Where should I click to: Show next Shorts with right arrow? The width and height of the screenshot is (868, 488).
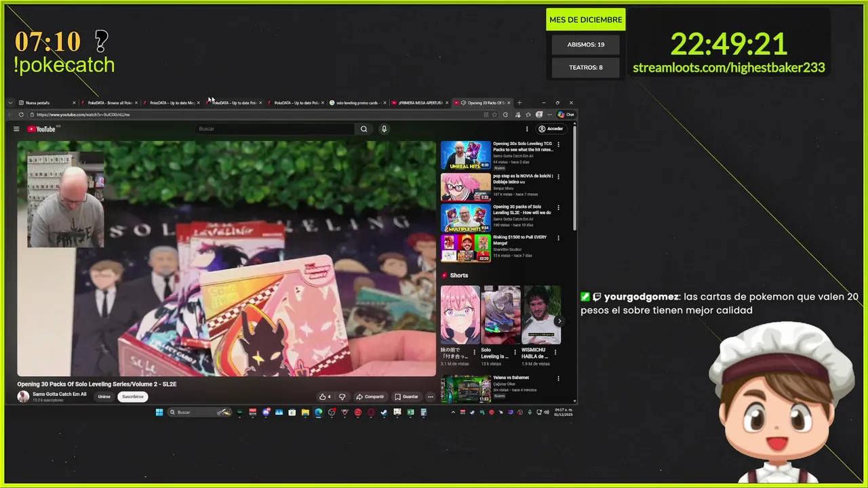[559, 321]
